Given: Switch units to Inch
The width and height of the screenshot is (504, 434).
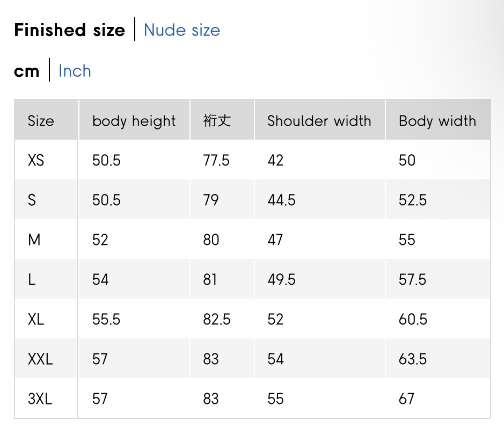Looking at the screenshot, I should [x=75, y=71].
